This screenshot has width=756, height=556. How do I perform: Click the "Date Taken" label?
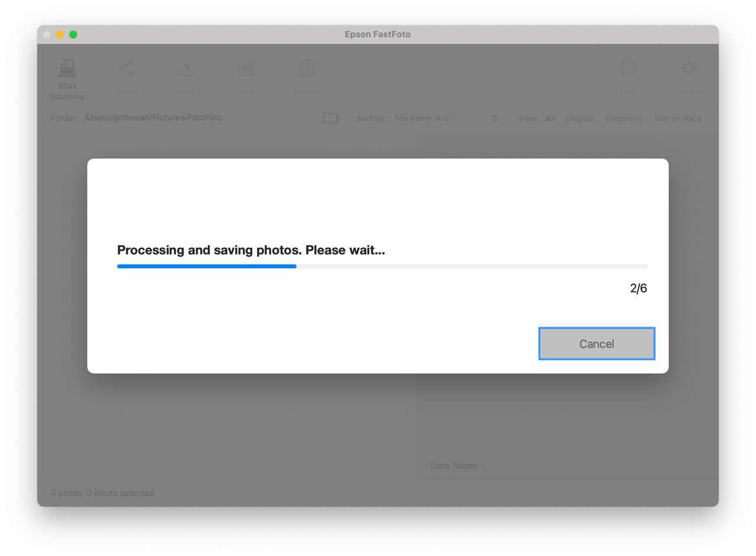click(458, 466)
